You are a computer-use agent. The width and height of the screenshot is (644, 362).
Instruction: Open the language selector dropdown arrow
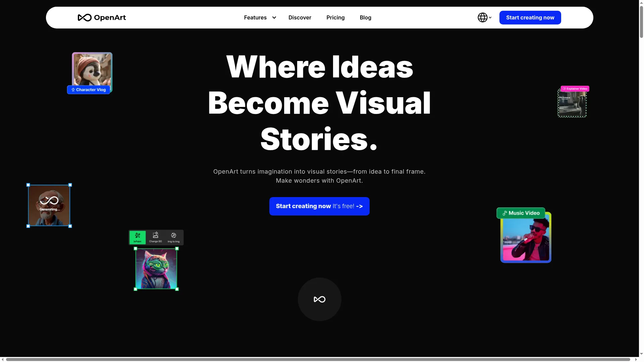point(490,17)
